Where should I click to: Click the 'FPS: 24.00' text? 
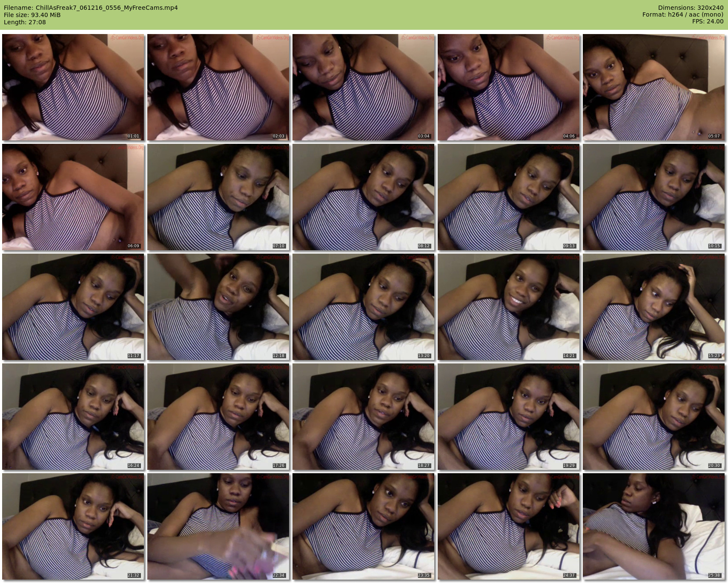[x=708, y=21]
